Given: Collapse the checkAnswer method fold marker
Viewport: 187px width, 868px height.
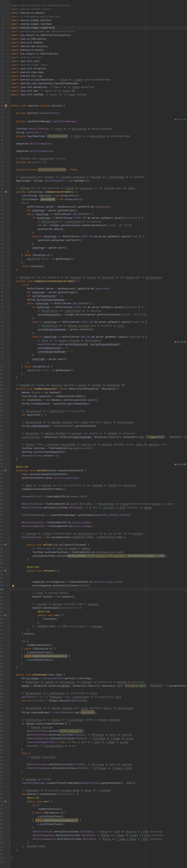Looking at the screenshot, I should 10,675.
